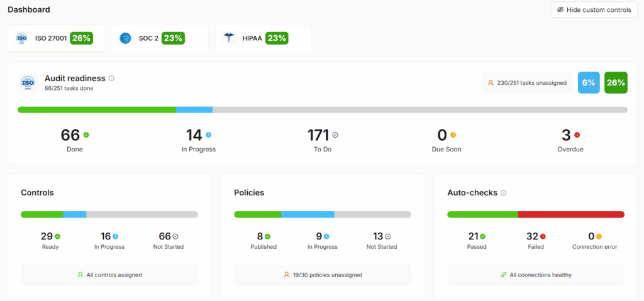Click the 66 Done count
The image size is (644, 301).
70,135
